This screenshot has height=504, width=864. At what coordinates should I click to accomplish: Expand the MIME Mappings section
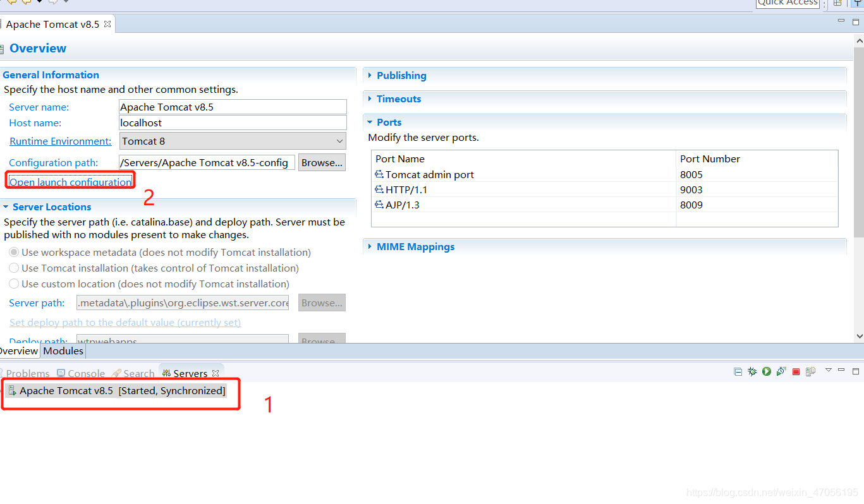(x=370, y=246)
